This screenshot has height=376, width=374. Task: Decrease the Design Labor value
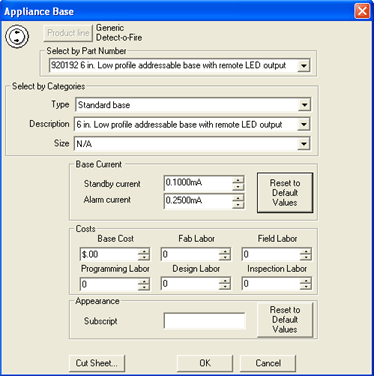coord(225,287)
